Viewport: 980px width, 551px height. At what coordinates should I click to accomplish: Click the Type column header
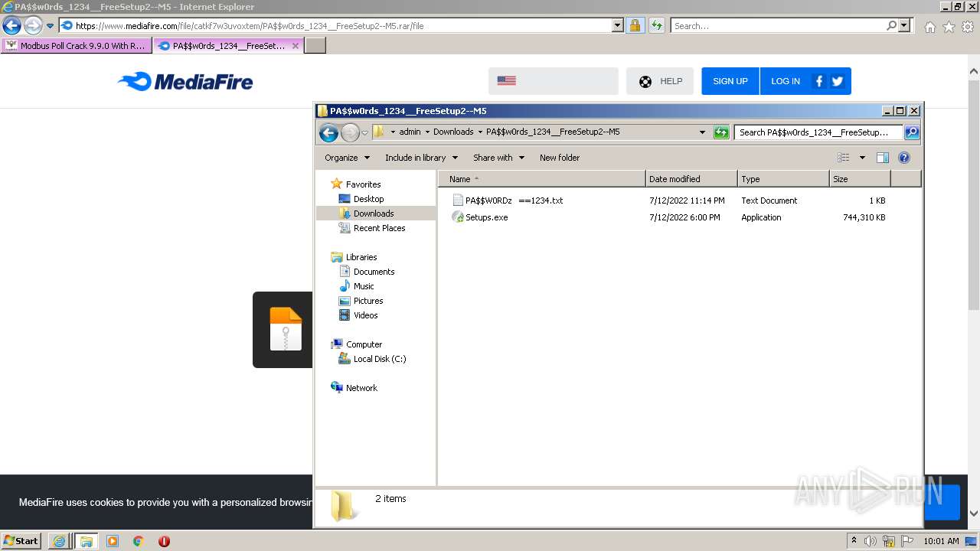click(783, 179)
